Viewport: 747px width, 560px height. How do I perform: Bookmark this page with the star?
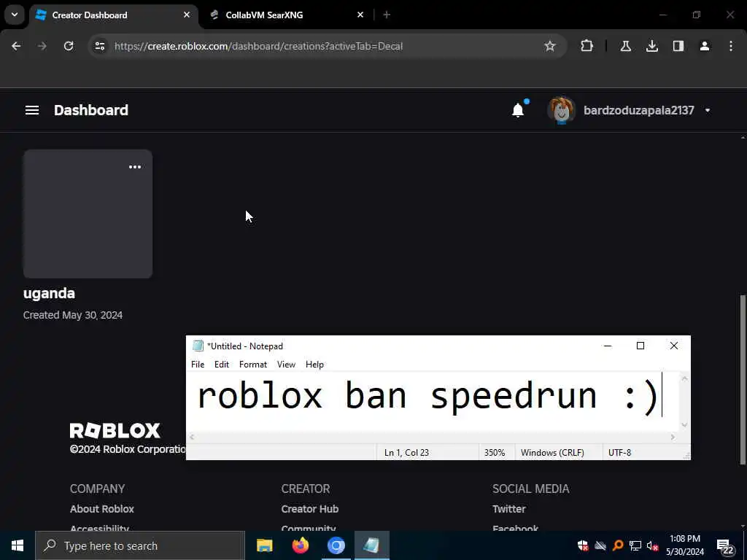(x=550, y=46)
